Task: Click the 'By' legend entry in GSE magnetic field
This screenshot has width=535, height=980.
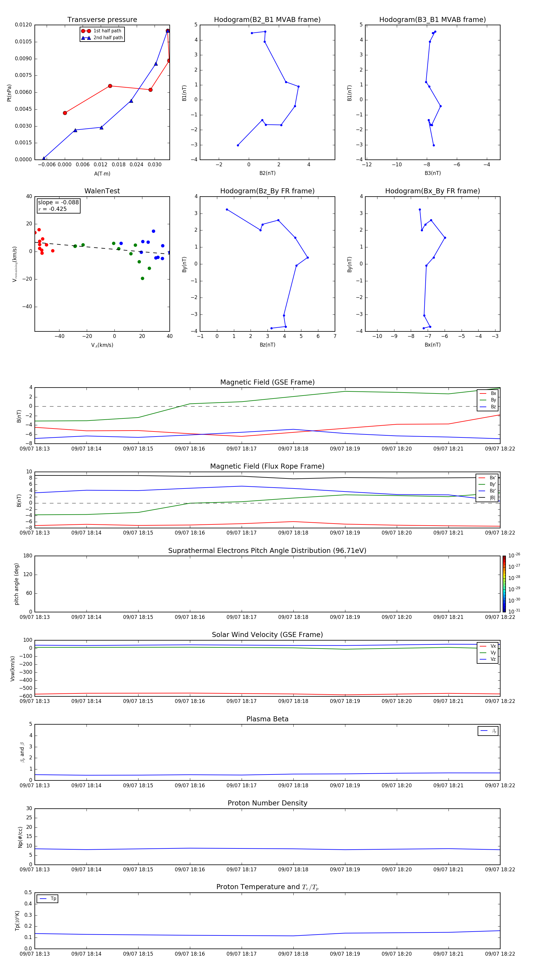Action: (488, 400)
